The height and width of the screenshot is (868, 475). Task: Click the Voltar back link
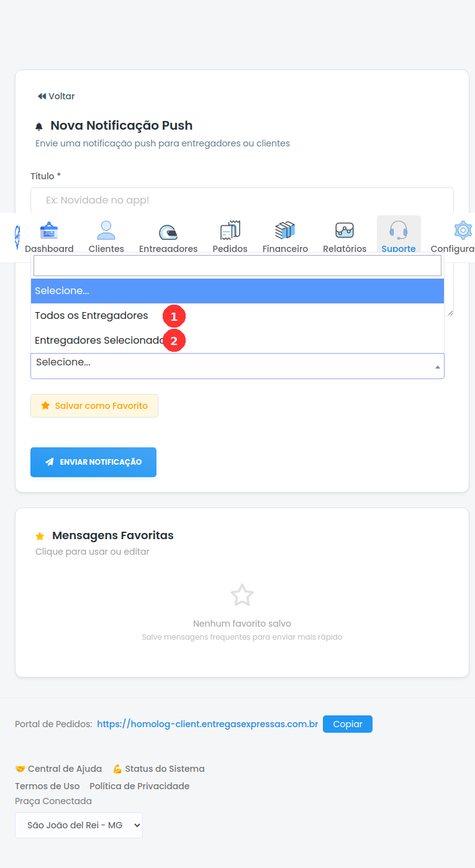click(56, 96)
